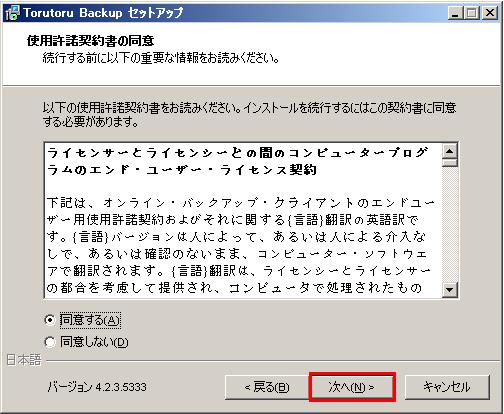The height and width of the screenshot is (414, 504).
Task: Click the < 戻る(B) button
Action: click(266, 387)
